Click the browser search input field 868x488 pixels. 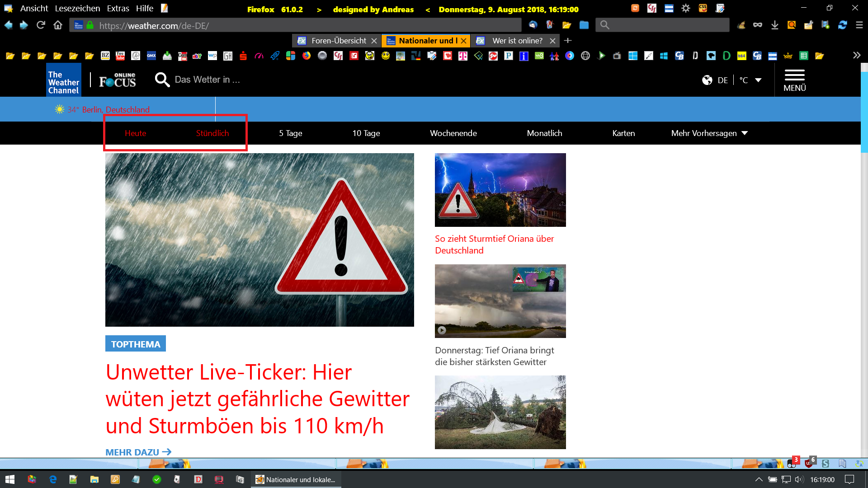668,25
